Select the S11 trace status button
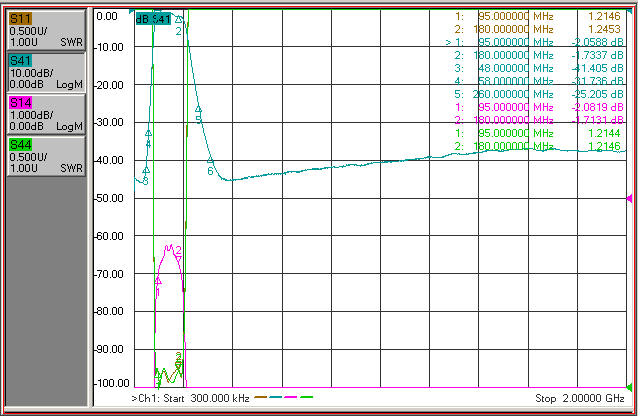Screen dimensions: 638x416 coord(46,31)
